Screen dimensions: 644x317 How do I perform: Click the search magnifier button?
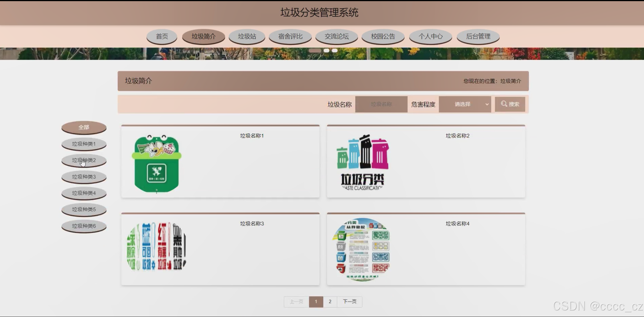coord(510,104)
